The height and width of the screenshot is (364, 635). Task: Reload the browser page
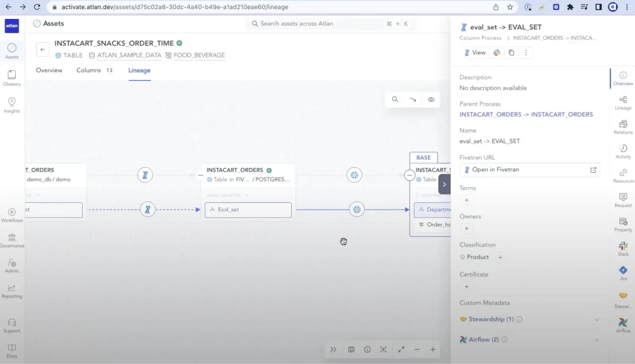(37, 7)
